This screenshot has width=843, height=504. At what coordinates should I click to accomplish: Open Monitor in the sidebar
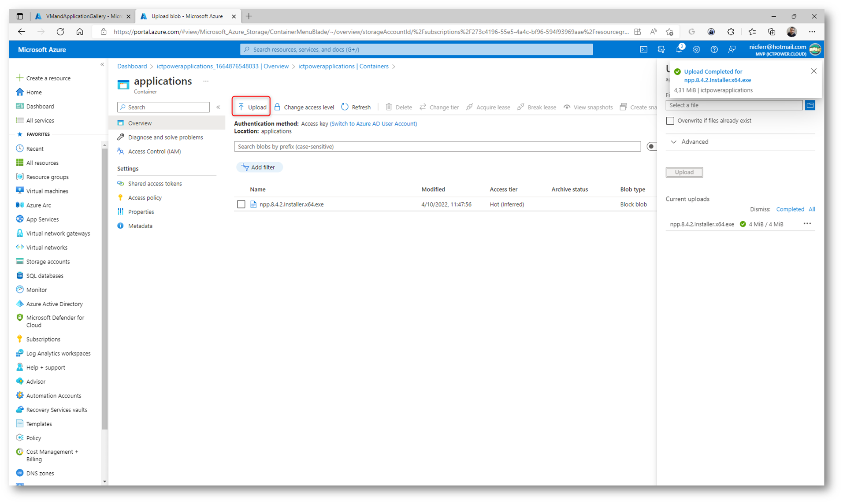tap(36, 290)
